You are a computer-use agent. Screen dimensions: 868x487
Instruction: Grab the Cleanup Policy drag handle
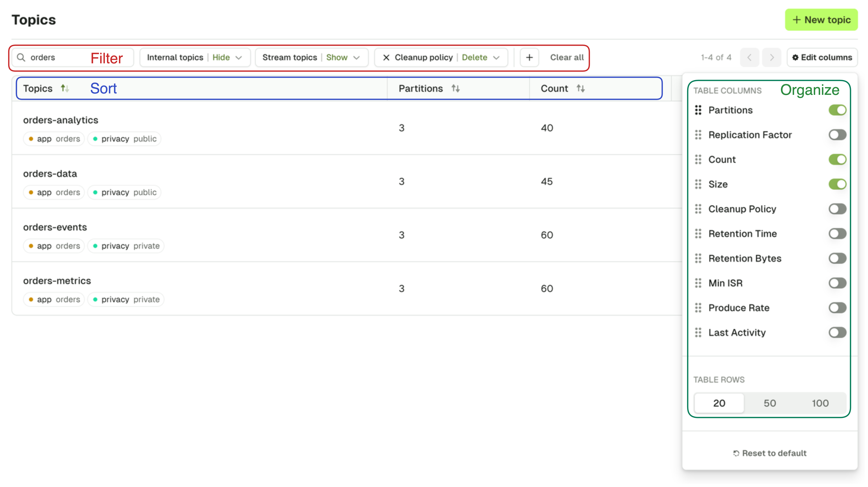click(x=698, y=209)
